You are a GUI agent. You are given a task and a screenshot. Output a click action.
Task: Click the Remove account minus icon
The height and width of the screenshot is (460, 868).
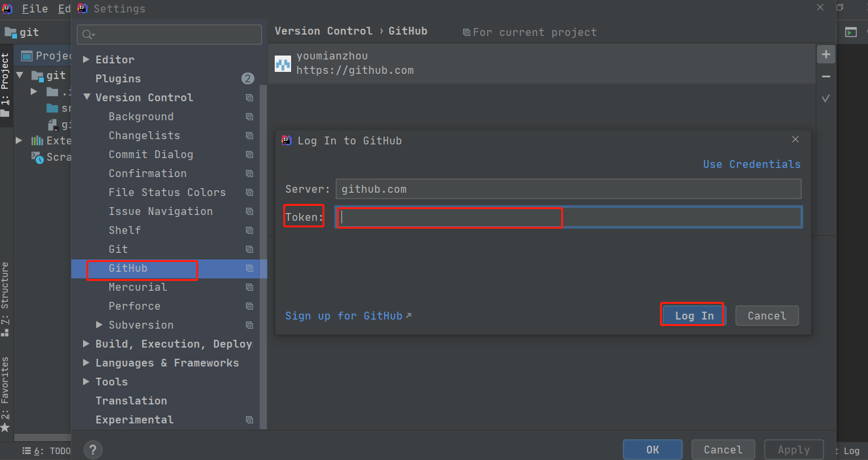click(826, 76)
